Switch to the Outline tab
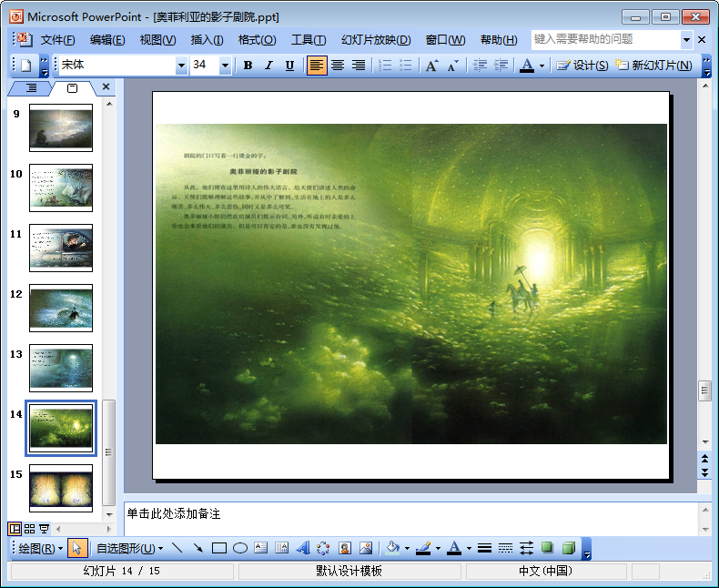Image resolution: width=719 pixels, height=588 pixels. click(x=31, y=87)
